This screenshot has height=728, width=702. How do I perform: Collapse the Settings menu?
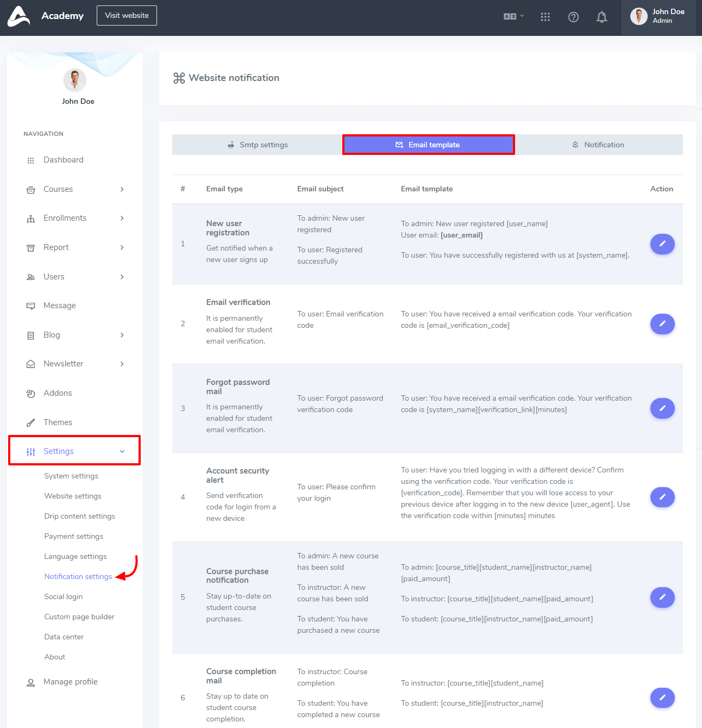75,451
